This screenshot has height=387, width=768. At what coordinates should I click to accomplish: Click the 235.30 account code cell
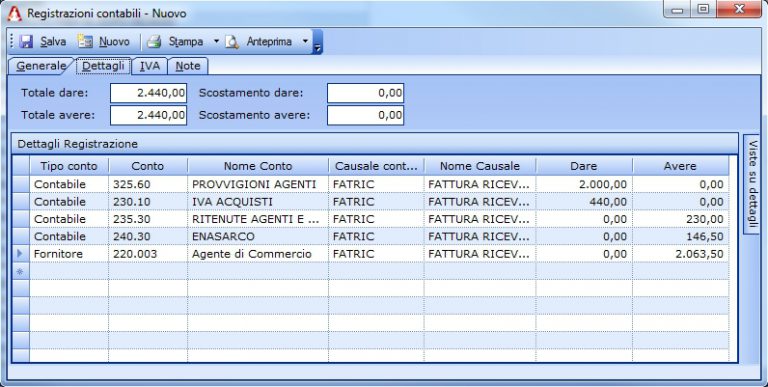point(148,219)
